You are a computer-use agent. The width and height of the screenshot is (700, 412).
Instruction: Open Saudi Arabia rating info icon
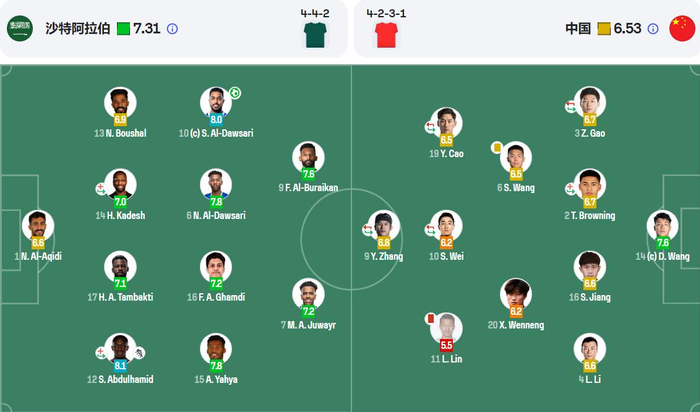click(172, 29)
